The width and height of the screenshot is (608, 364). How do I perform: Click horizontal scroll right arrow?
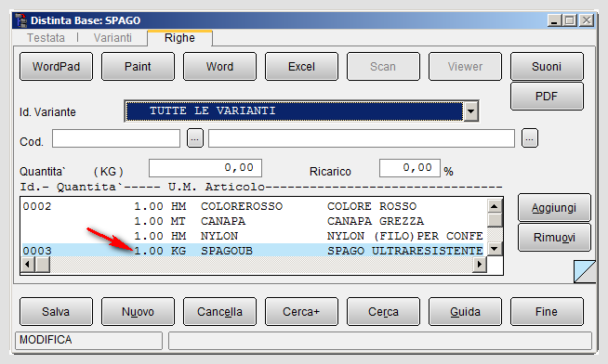tap(480, 265)
